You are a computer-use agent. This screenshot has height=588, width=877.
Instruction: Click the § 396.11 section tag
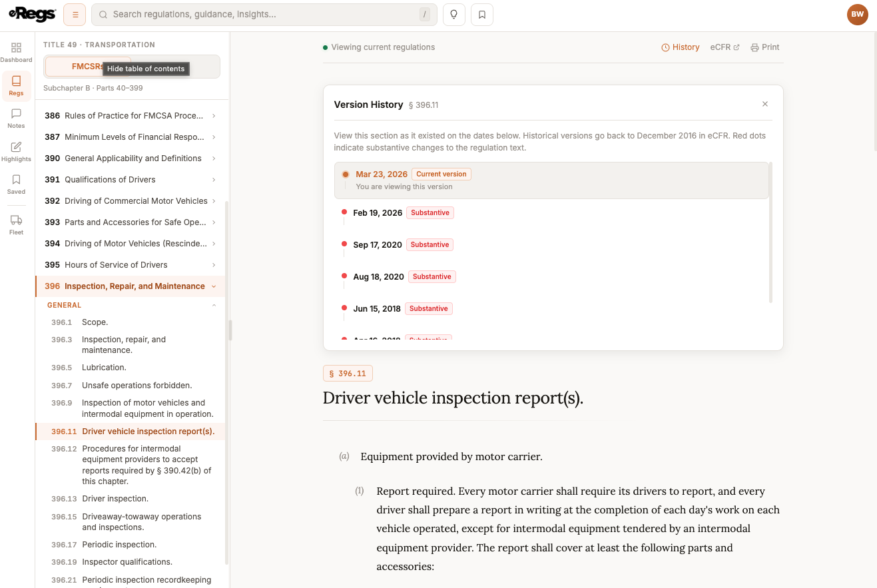(x=348, y=374)
